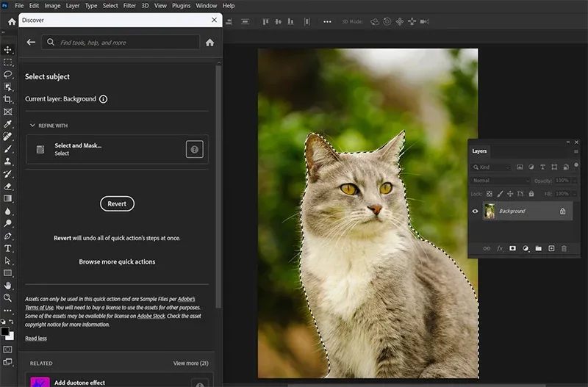Image resolution: width=588 pixels, height=387 pixels.
Task: Open the Kind filter dropdown
Action: click(491, 167)
